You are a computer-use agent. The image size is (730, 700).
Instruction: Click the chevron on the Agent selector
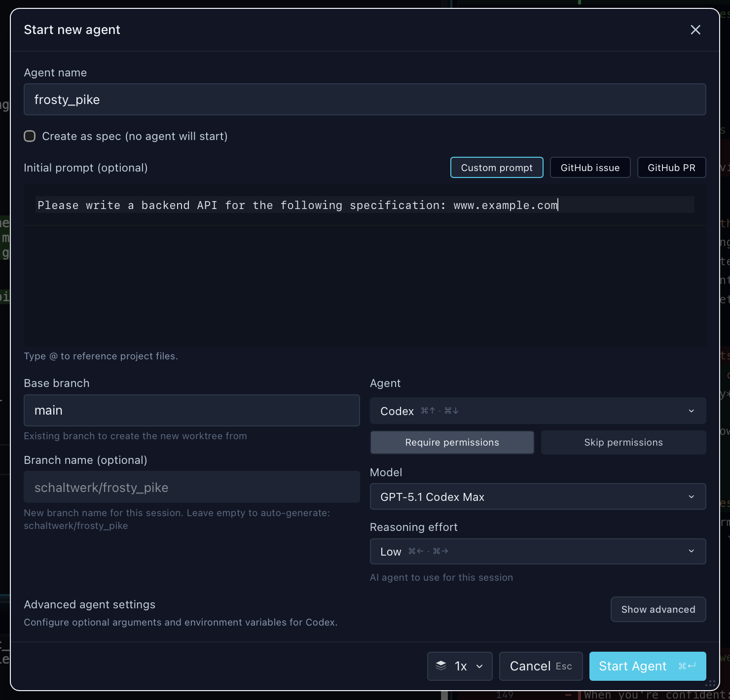click(691, 411)
